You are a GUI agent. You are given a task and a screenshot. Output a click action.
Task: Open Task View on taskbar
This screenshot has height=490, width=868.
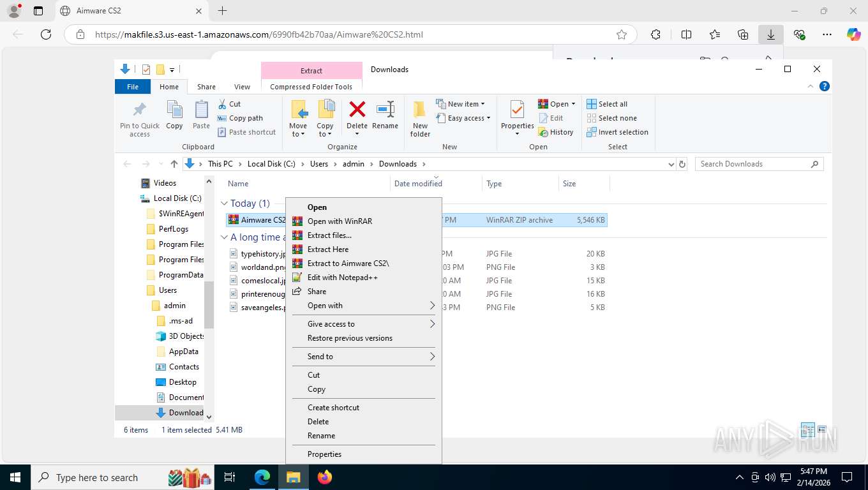coord(230,477)
